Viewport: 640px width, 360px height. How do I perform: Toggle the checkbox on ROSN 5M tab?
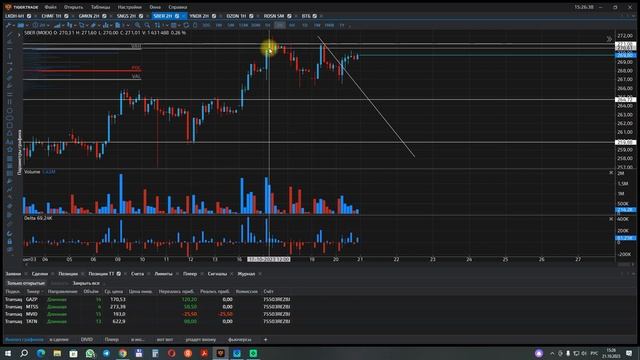point(289,16)
